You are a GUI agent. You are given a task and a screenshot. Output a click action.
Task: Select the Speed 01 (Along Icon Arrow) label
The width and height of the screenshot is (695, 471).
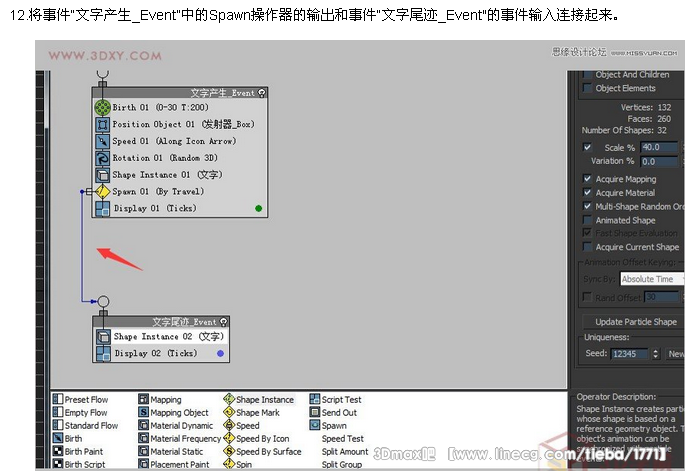(174, 141)
